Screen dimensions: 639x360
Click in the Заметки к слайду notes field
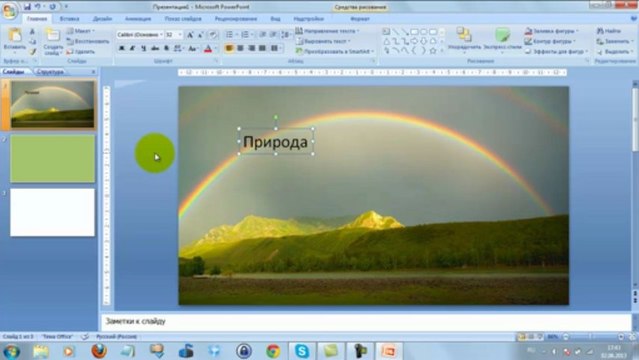[x=366, y=322]
